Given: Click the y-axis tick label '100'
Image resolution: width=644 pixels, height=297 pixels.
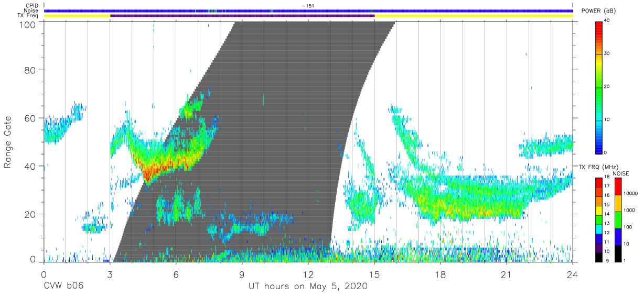Looking at the screenshot, I should coord(28,25).
